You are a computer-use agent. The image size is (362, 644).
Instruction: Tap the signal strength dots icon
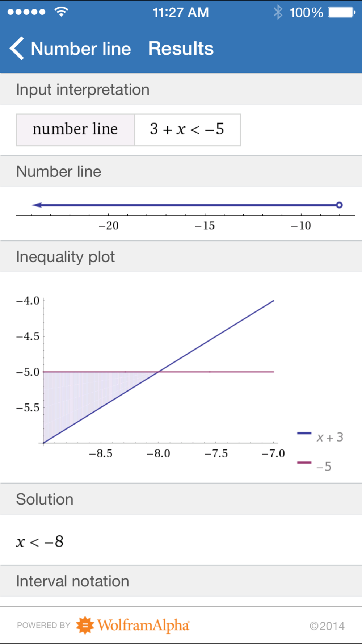(x=26, y=12)
